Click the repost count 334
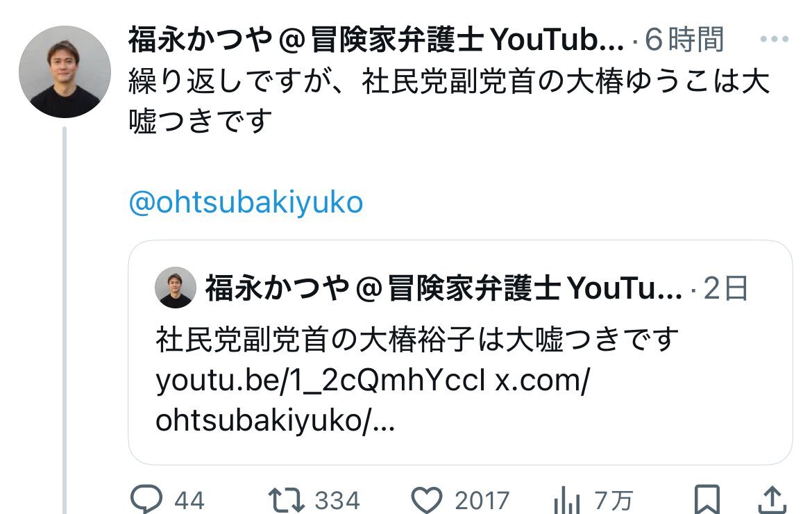Viewport: 812px width, 514px height. click(337, 501)
